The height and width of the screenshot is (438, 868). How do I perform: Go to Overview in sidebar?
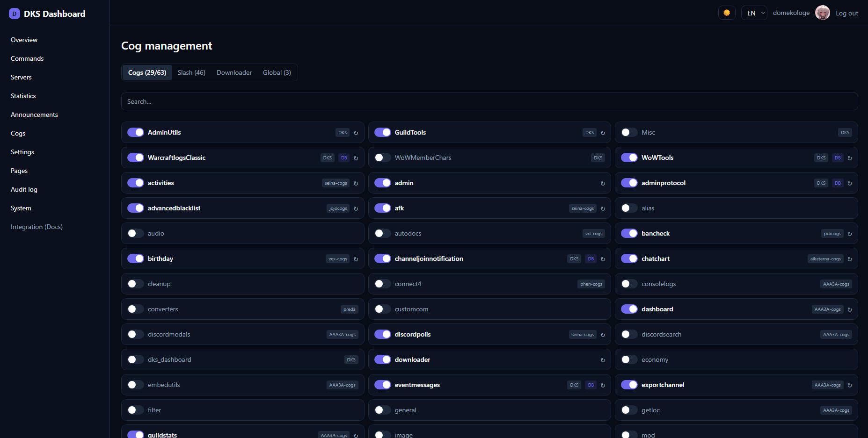(x=24, y=40)
